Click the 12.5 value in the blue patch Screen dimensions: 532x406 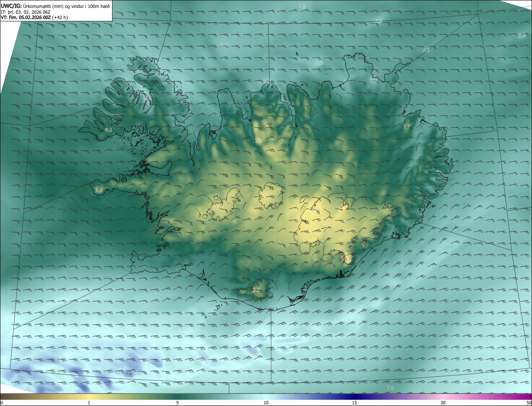click(x=128, y=374)
